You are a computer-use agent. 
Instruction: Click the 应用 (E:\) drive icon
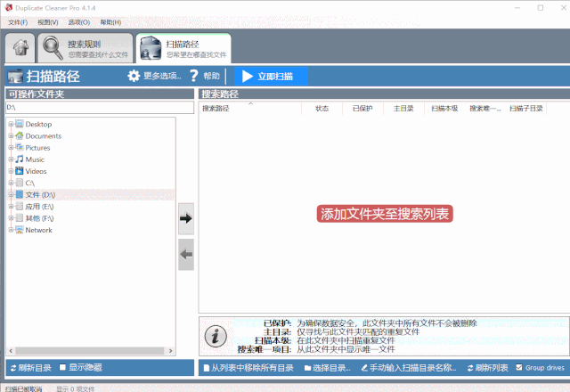coord(20,206)
